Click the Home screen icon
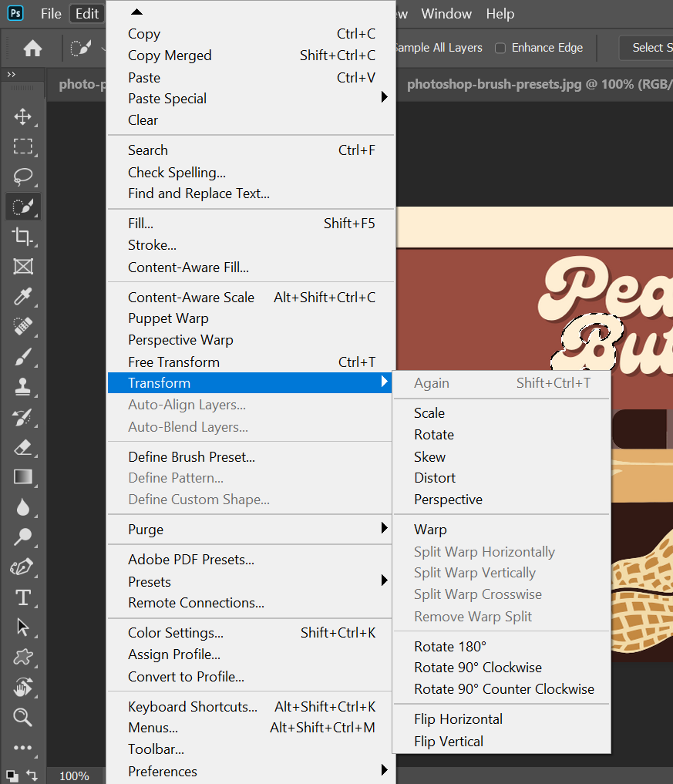 (x=32, y=49)
